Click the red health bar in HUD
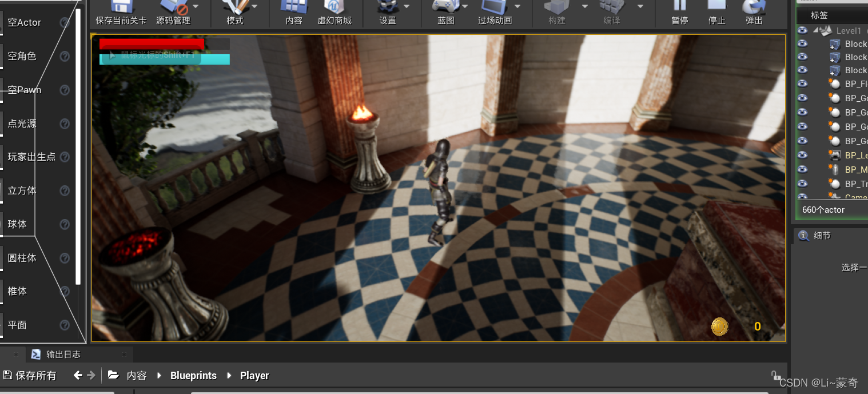868x394 pixels. pos(152,44)
